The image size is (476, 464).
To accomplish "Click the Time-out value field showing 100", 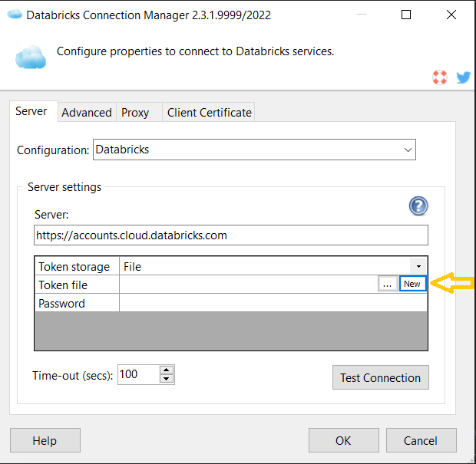I will (x=138, y=374).
